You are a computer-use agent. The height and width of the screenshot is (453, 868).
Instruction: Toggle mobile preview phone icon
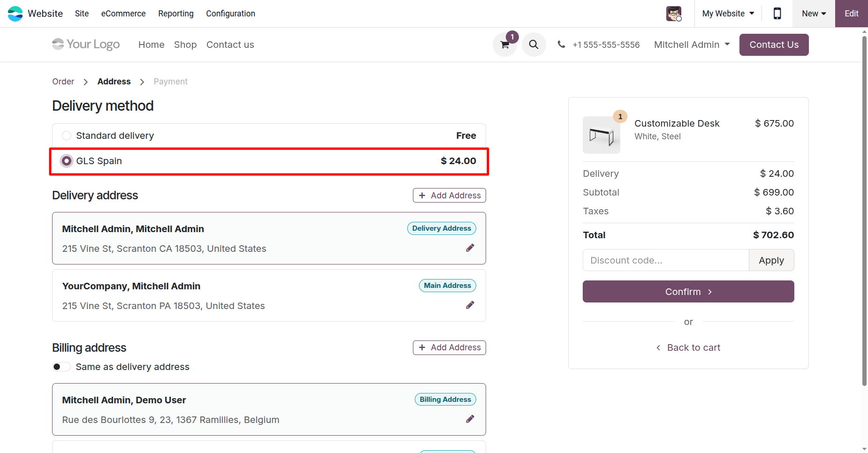[777, 14]
